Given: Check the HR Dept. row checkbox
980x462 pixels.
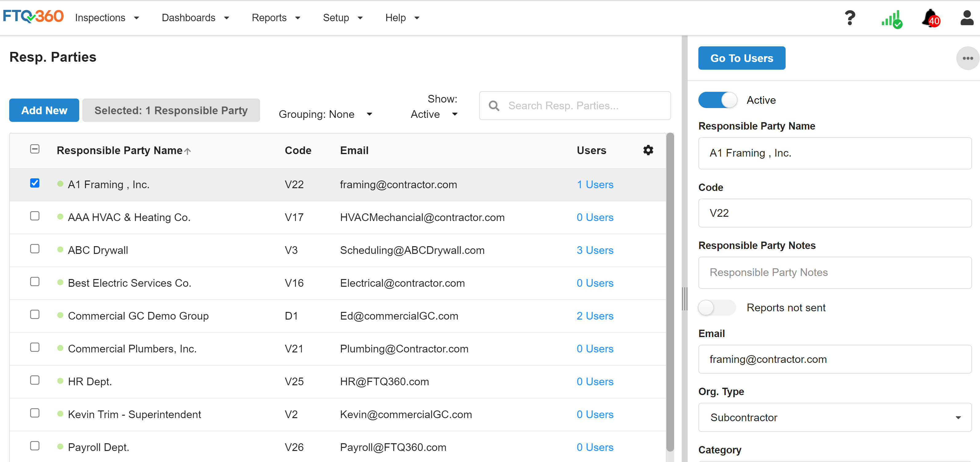Looking at the screenshot, I should (35, 380).
